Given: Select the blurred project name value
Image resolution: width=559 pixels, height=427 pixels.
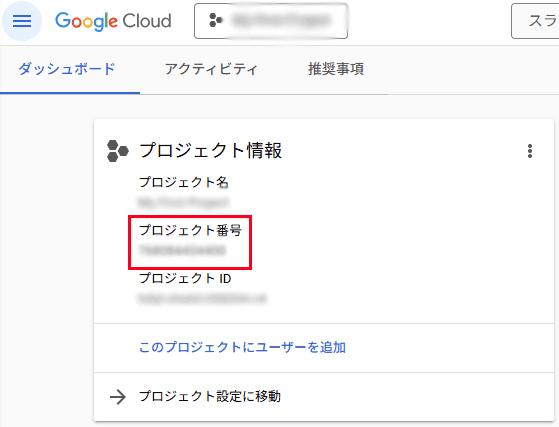Looking at the screenshot, I should pyautogui.click(x=183, y=202).
